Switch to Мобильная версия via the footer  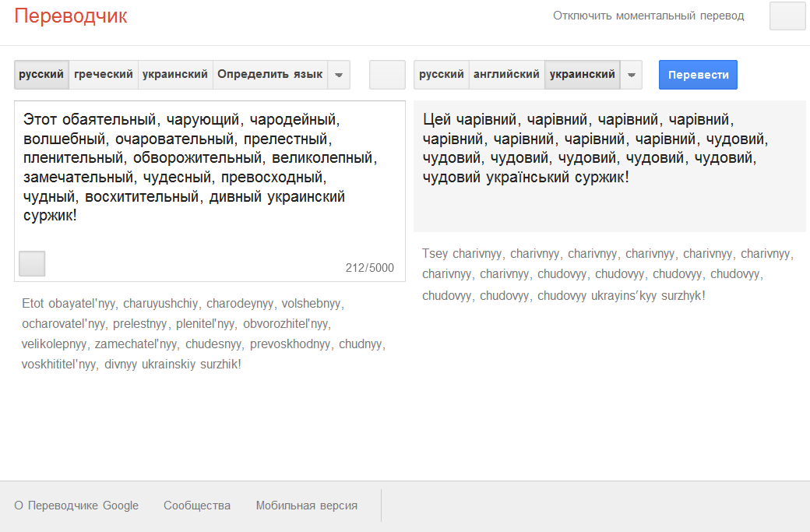tap(306, 506)
